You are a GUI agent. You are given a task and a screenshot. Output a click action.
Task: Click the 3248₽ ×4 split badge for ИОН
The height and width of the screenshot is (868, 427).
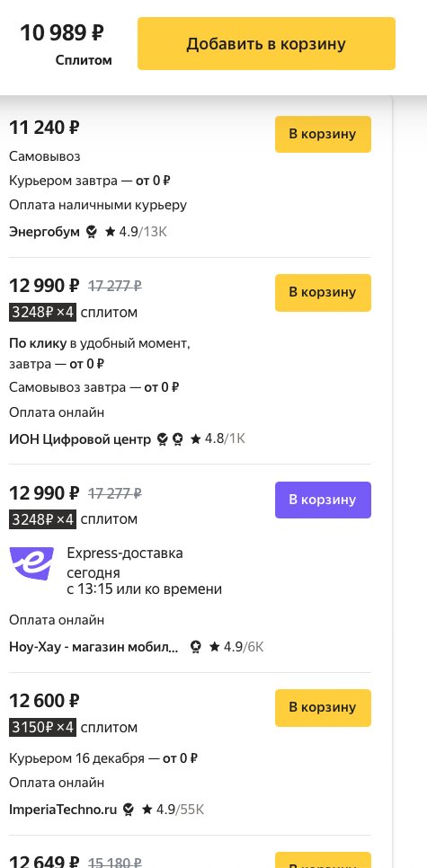click(x=42, y=313)
